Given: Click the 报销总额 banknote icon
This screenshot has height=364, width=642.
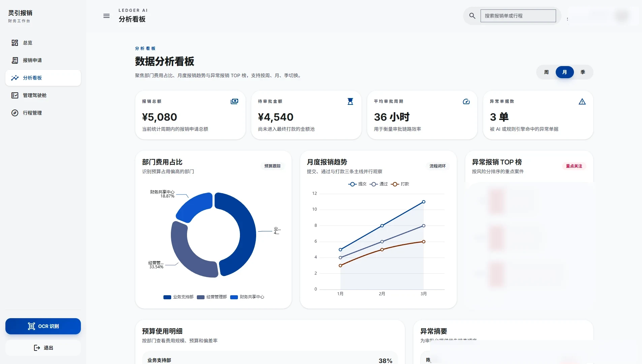Looking at the screenshot, I should [x=234, y=101].
